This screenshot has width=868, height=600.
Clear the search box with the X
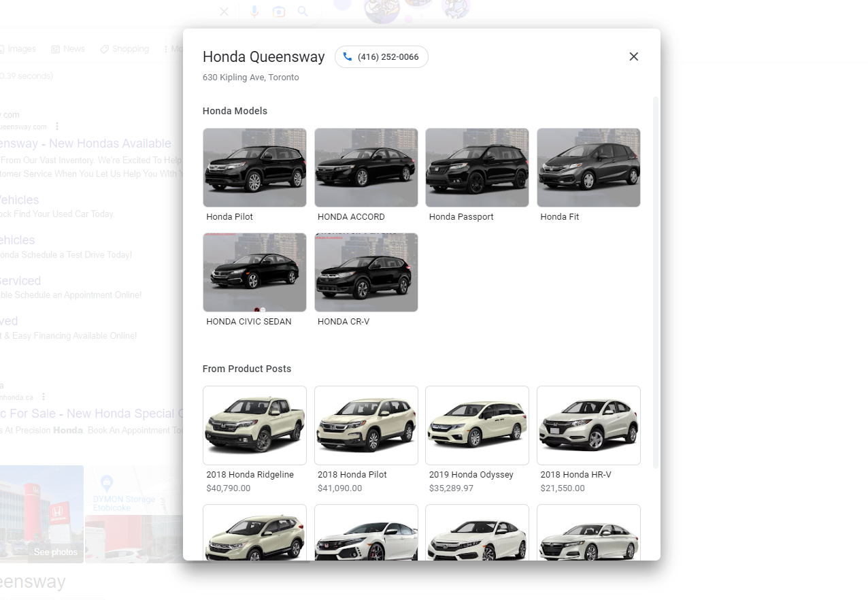224,12
